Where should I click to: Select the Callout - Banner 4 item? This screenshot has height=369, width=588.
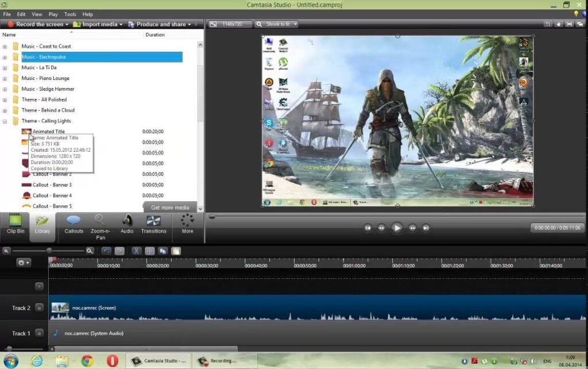point(52,195)
